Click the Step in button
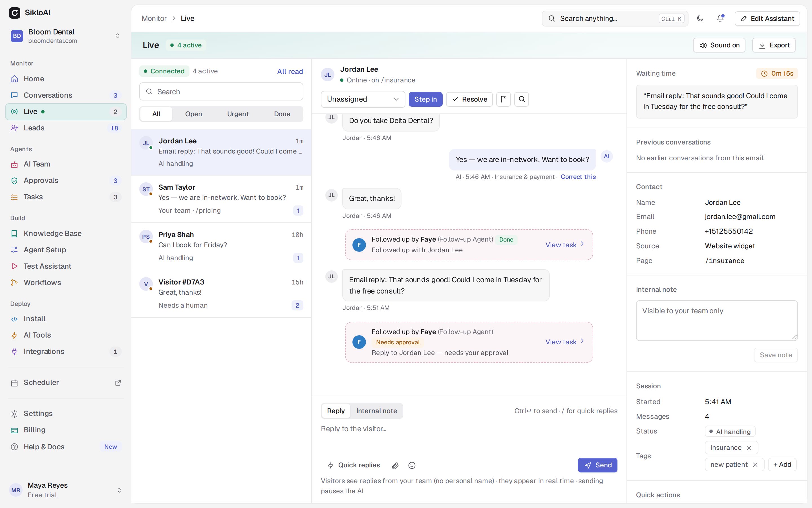Screen dimensions: 812x508 click(x=425, y=99)
